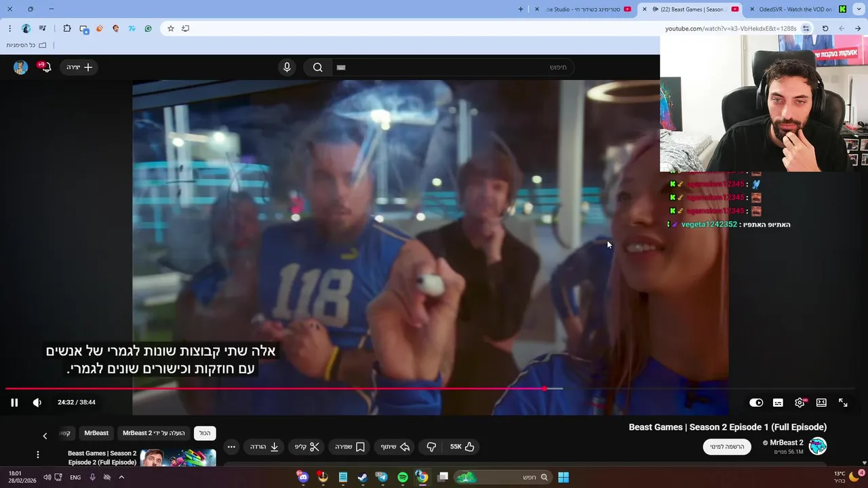
Task: Open the MrBeast 2 channel name link
Action: point(787,443)
